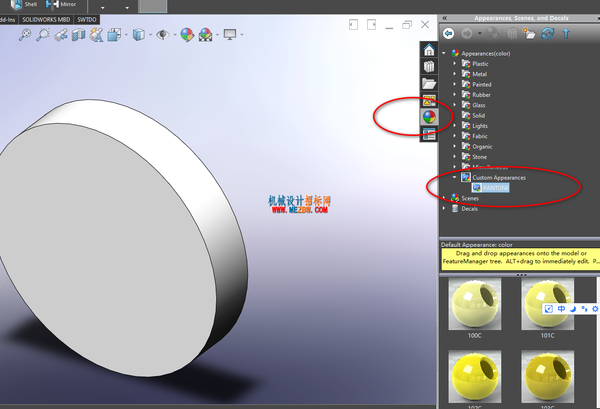Click the greyed appearance tag icon
This screenshot has height=409, width=600.
tap(492, 34)
